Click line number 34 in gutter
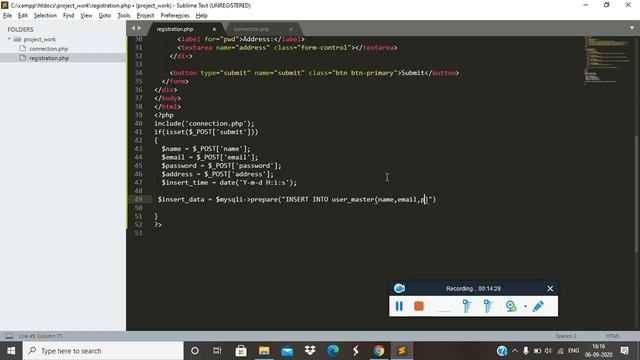This screenshot has height=360, width=640. (x=138, y=73)
